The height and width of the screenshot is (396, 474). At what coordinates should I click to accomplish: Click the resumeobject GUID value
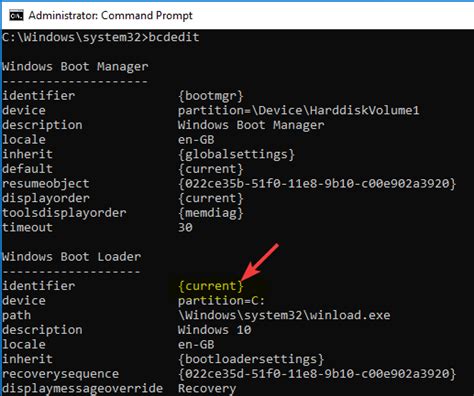click(317, 183)
